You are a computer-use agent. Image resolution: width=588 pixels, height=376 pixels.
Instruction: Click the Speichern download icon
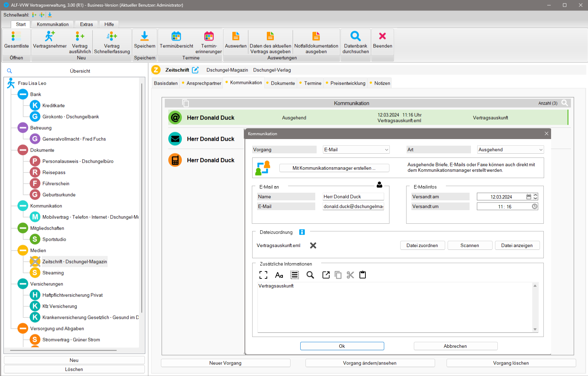click(x=145, y=36)
